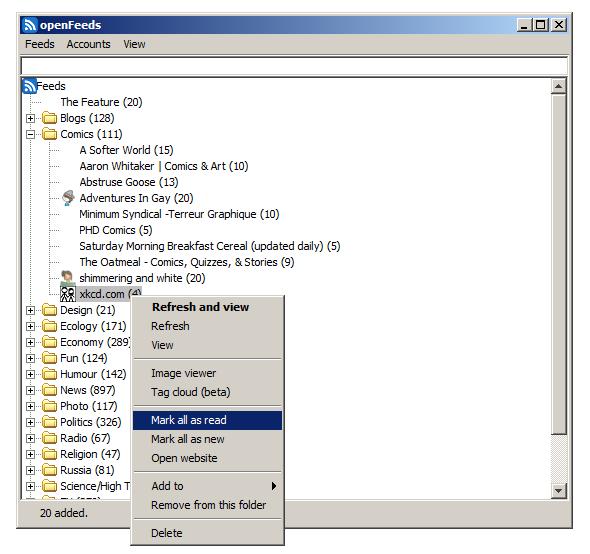This screenshot has height=554, width=590.
Task: Click the Fun folder icon
Action: point(49,358)
